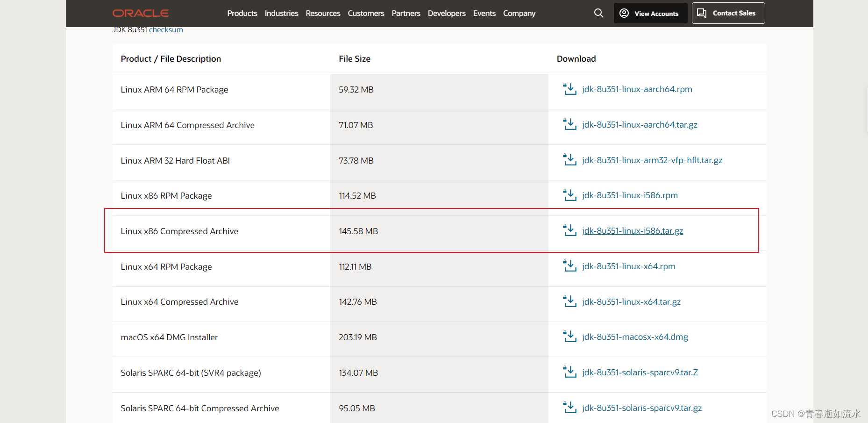The height and width of the screenshot is (423, 868).
Task: Open the Customers menu
Action: click(366, 13)
